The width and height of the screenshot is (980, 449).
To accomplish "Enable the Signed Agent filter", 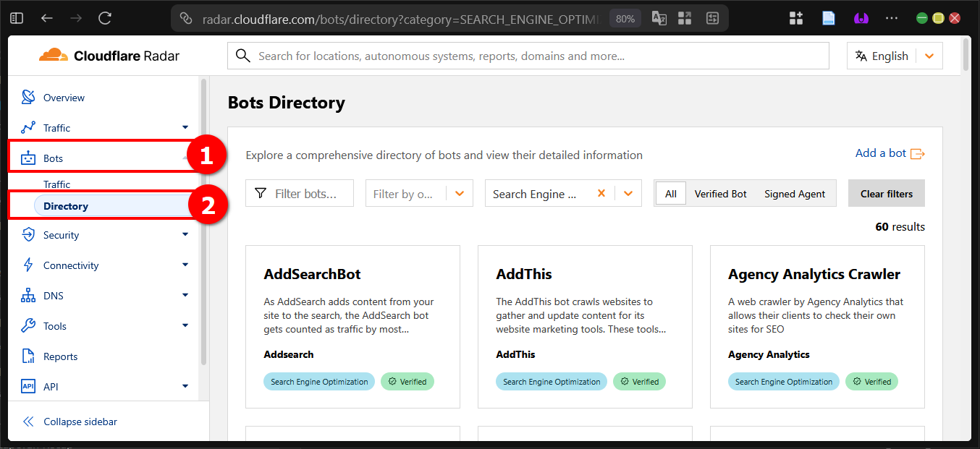I will tap(795, 193).
